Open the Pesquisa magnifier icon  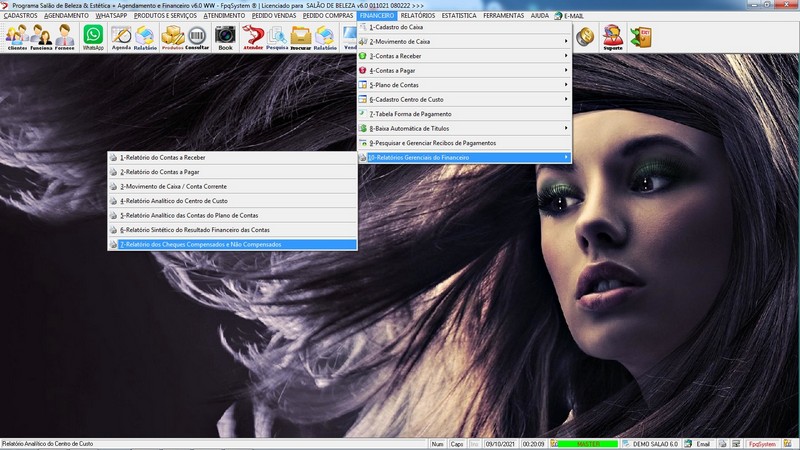coord(277,37)
